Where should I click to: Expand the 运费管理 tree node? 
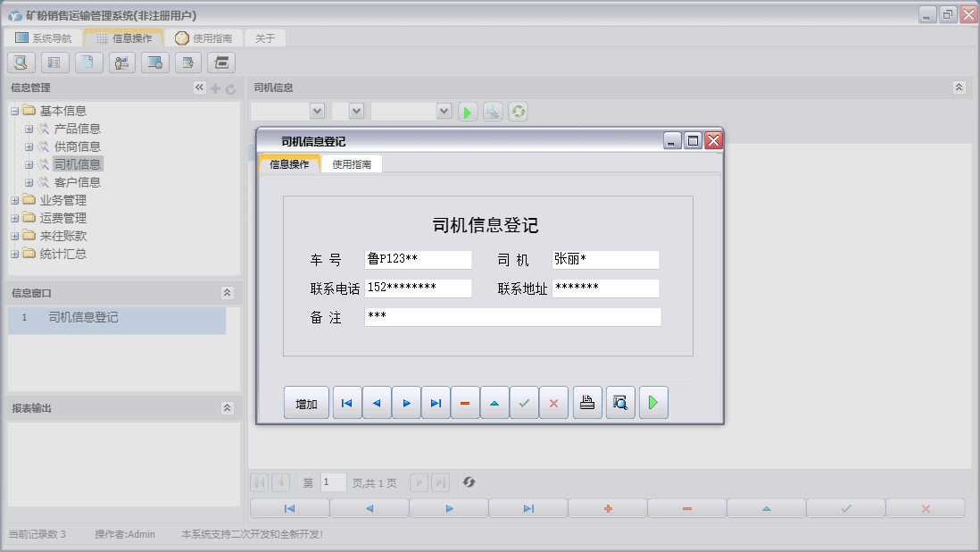pyautogui.click(x=14, y=218)
